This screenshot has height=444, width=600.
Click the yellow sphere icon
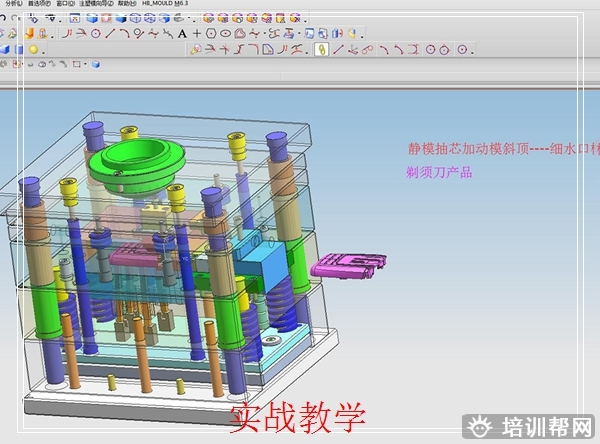click(33, 48)
